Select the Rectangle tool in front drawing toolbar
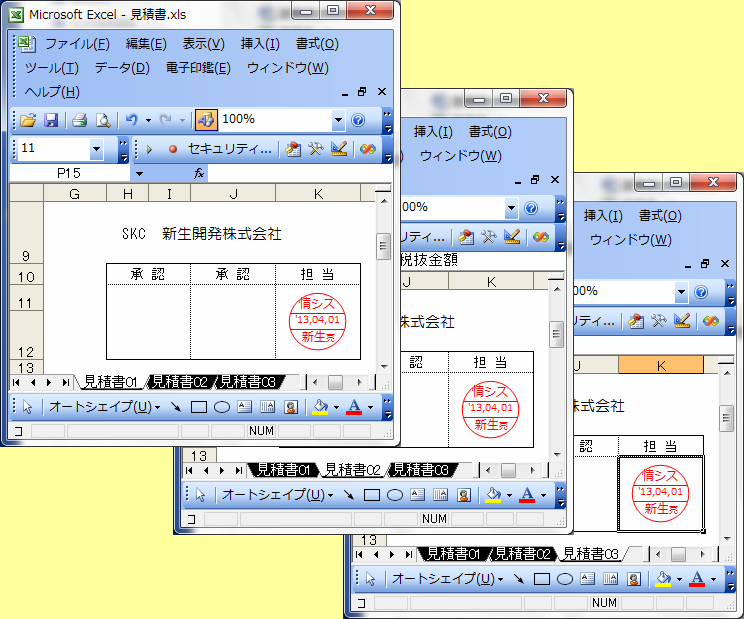 199,407
